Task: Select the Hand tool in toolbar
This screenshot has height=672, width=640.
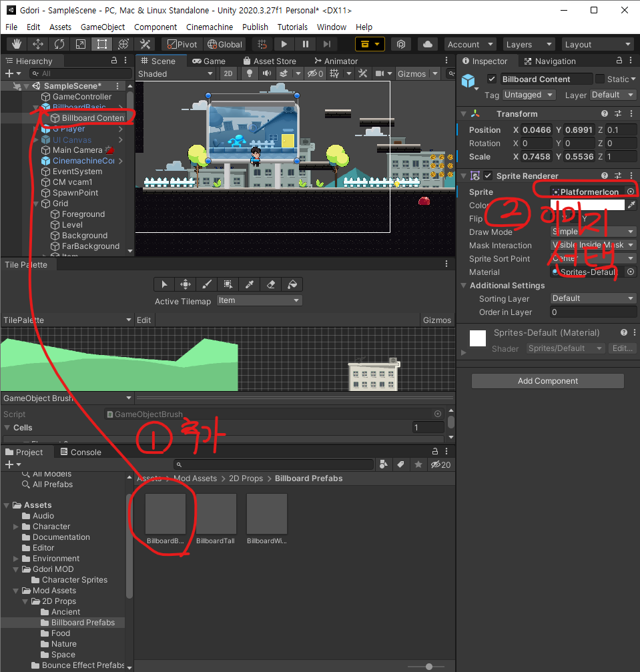Action: tap(17, 44)
